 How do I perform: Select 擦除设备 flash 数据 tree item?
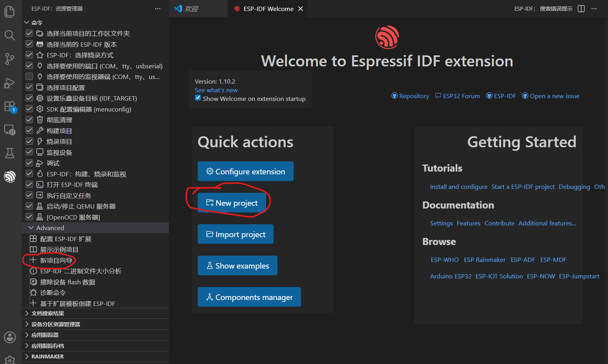point(68,282)
